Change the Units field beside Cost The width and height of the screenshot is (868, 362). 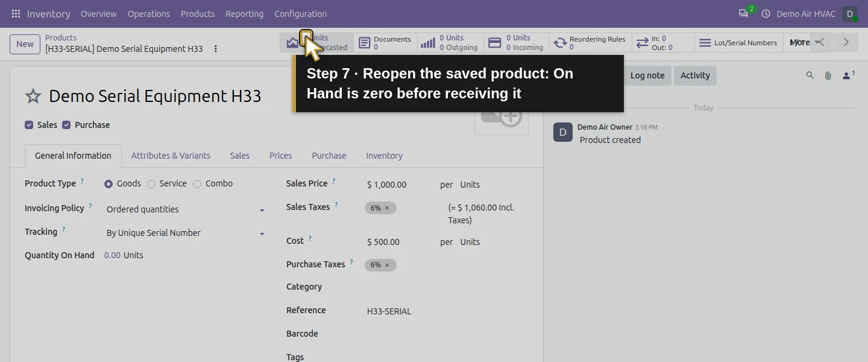click(470, 242)
